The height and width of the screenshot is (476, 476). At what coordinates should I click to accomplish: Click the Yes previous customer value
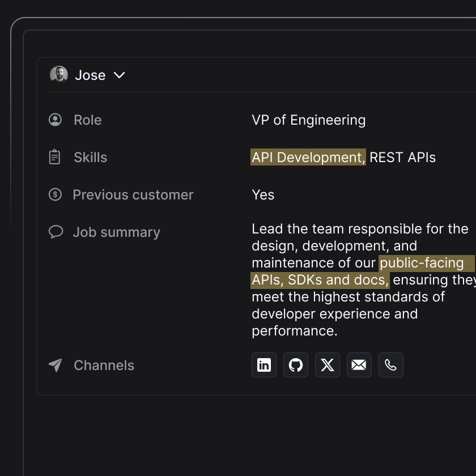(x=263, y=194)
